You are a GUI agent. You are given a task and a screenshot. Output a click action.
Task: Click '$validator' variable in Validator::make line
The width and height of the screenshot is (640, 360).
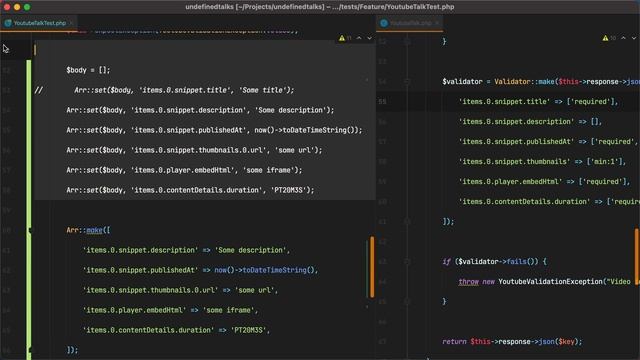(x=462, y=82)
